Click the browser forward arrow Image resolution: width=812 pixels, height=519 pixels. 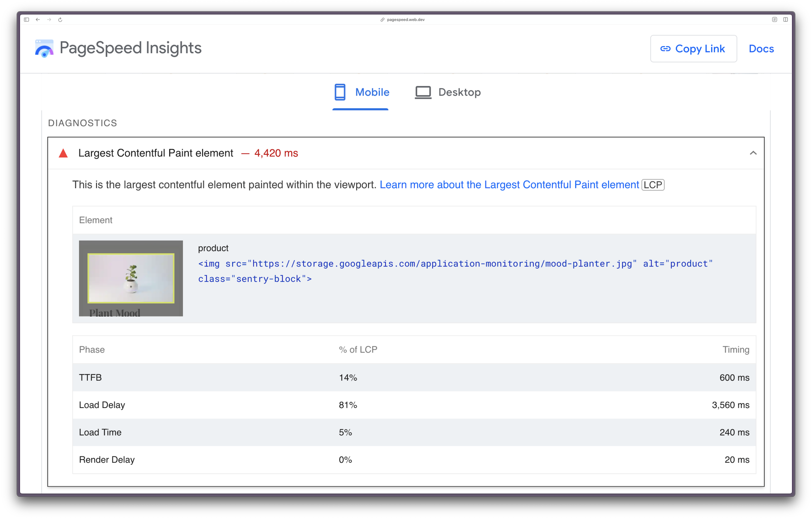click(x=48, y=19)
